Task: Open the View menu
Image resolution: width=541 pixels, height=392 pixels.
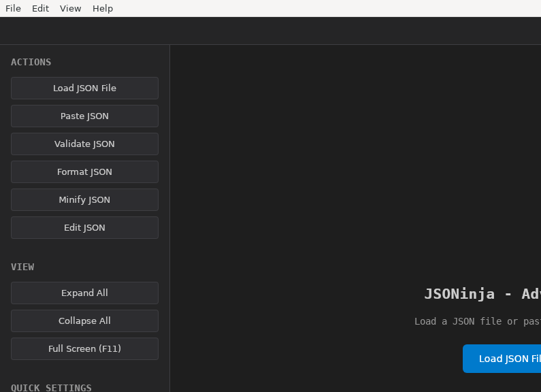Action: pyautogui.click(x=70, y=8)
